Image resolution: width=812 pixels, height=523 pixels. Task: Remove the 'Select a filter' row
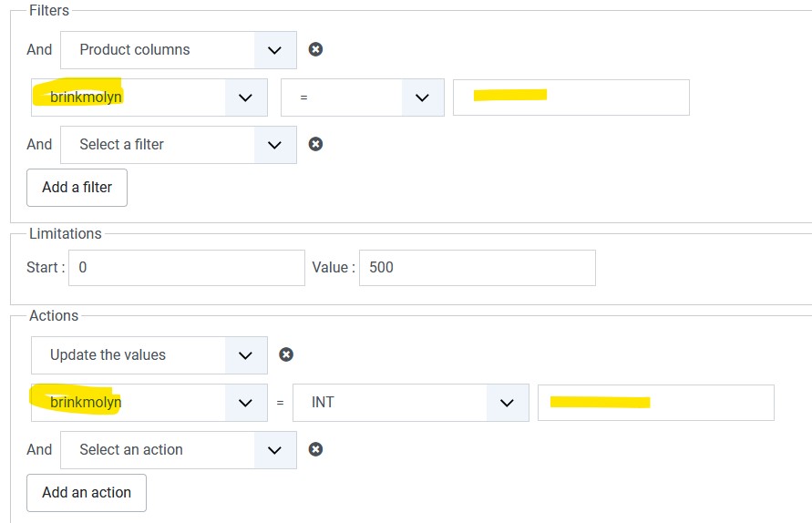(x=315, y=144)
